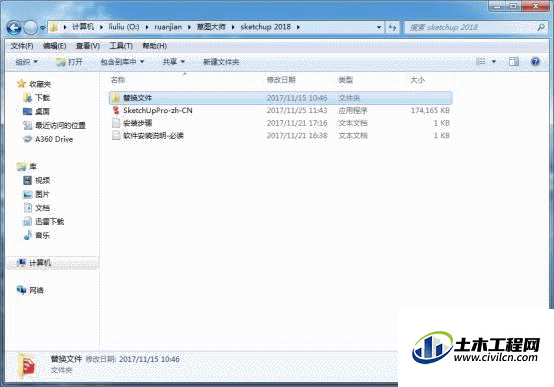Click the 网络 network icon
Image resolution: width=554 pixels, height=387 pixels.
(x=22, y=290)
